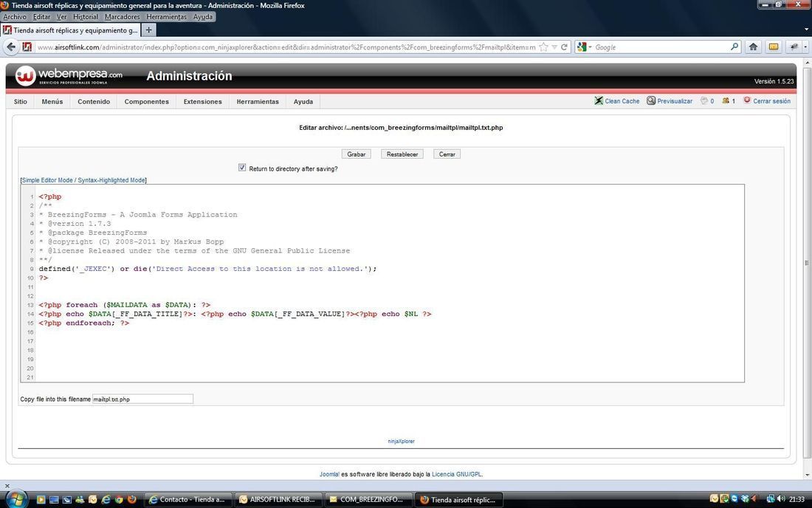This screenshot has width=812, height=508.
Task: Open the list-all-tabs arrow
Action: tap(806, 30)
